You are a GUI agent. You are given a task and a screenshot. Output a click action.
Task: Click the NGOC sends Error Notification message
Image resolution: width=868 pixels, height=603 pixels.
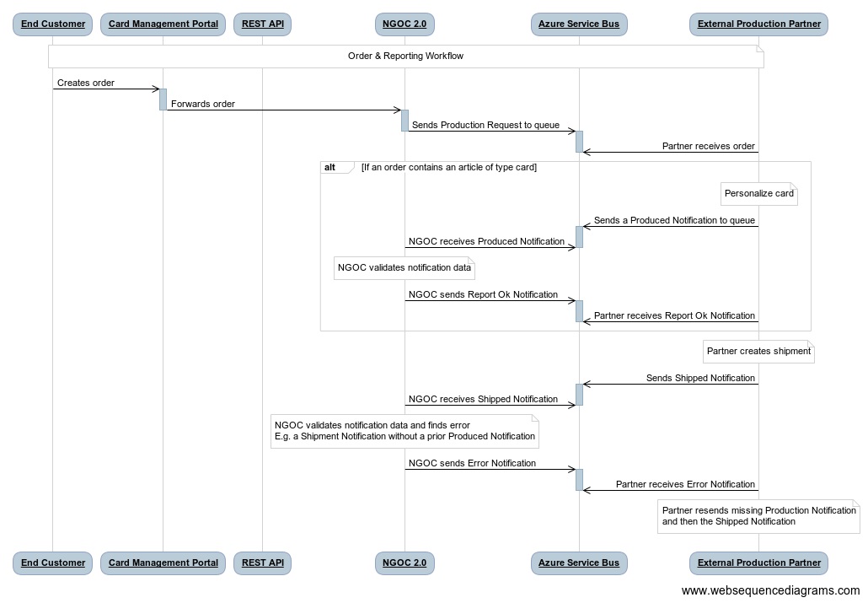point(472,463)
